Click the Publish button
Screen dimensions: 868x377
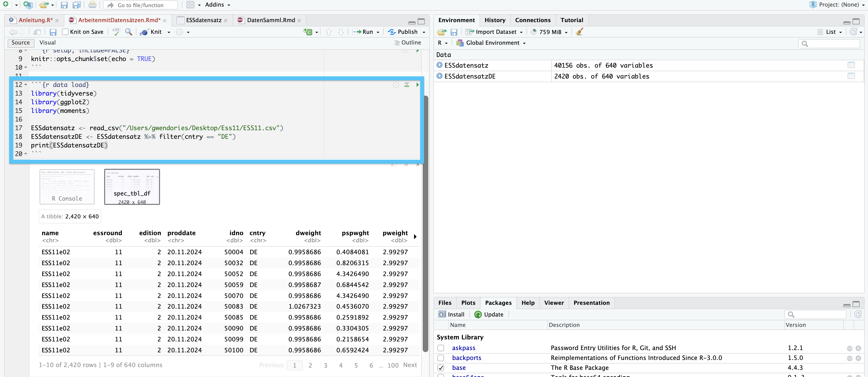pyautogui.click(x=403, y=32)
